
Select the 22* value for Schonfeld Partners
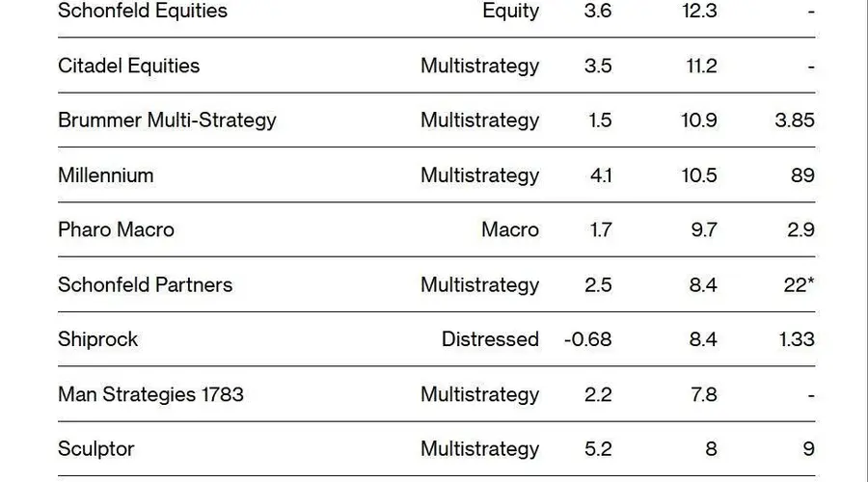(x=799, y=284)
